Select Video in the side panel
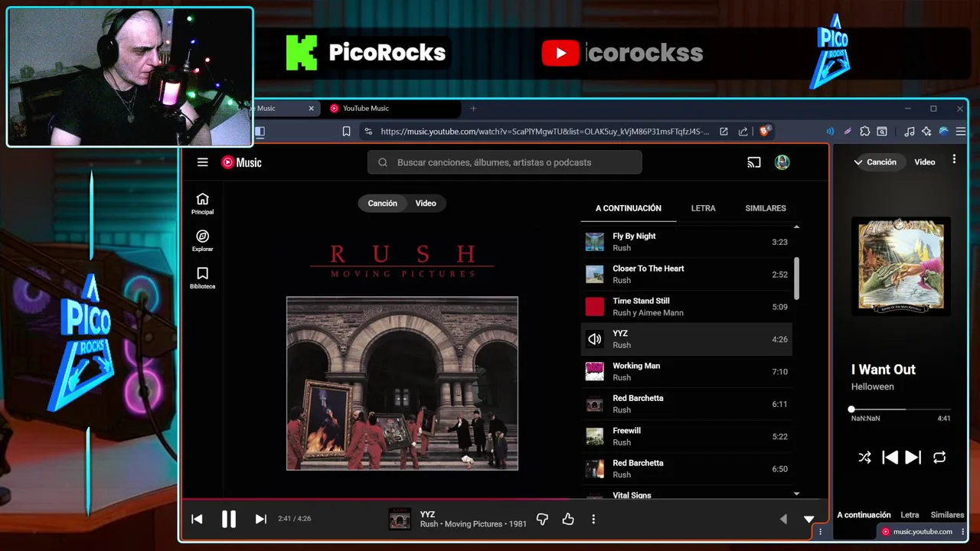980x551 pixels. tap(924, 162)
